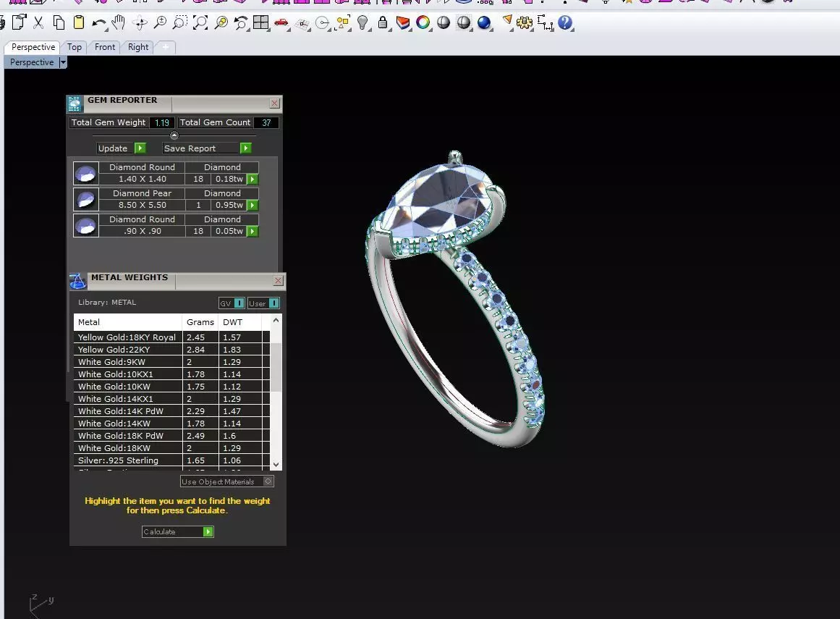This screenshot has height=619, width=840.
Task: Close the Gem Reporter panel
Action: [275, 104]
